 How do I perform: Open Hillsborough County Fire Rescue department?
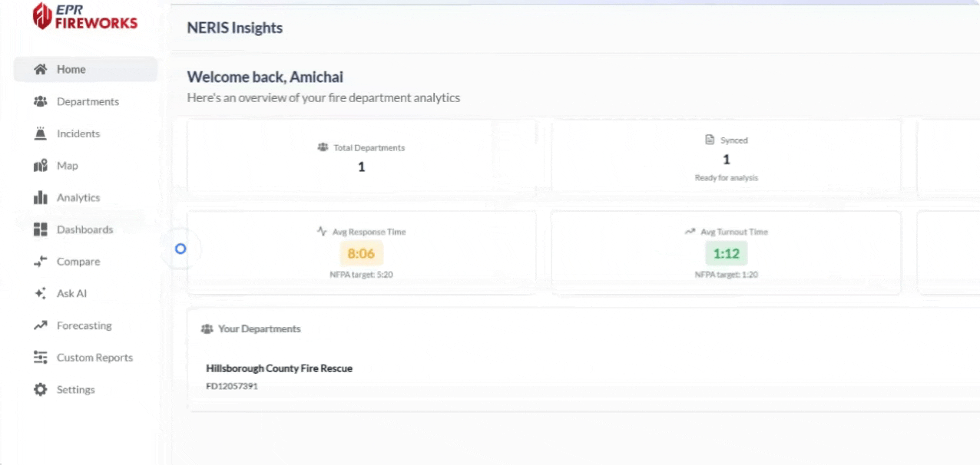tap(280, 368)
